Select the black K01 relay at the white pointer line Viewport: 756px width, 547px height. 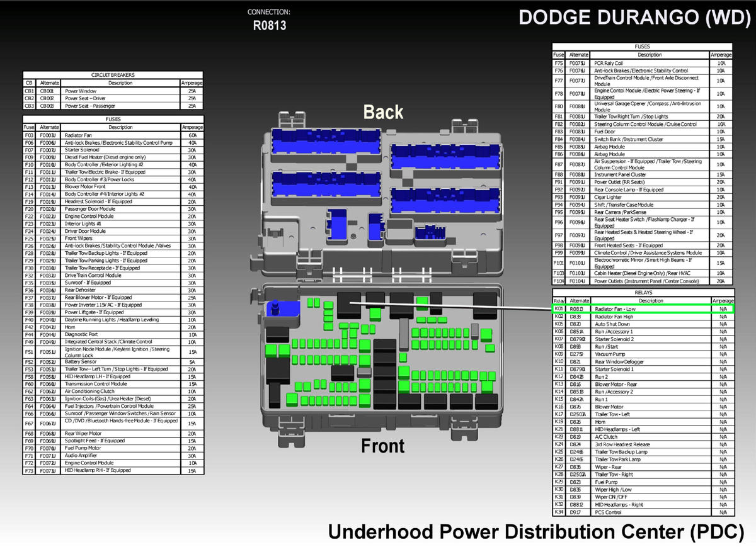coord(349,303)
